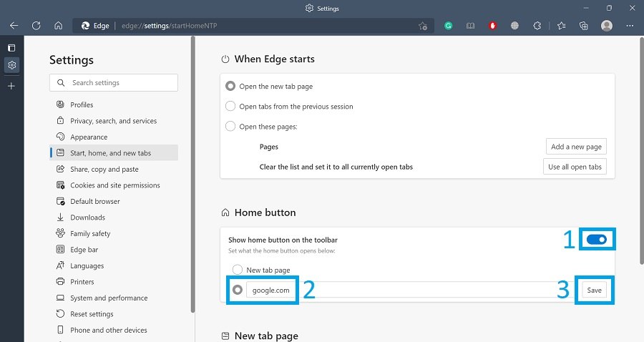This screenshot has width=644, height=342.
Task: Open the Grammarly extension icon
Action: click(x=449, y=26)
